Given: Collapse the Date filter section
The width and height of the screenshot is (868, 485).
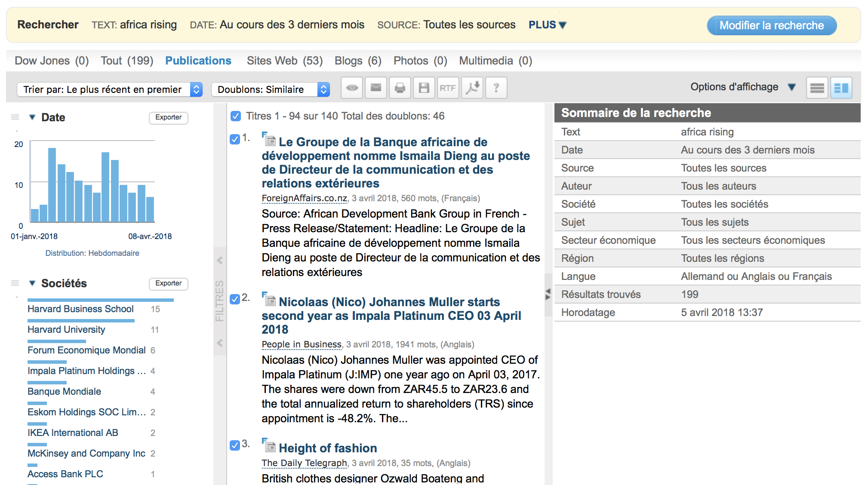Looking at the screenshot, I should click(32, 117).
